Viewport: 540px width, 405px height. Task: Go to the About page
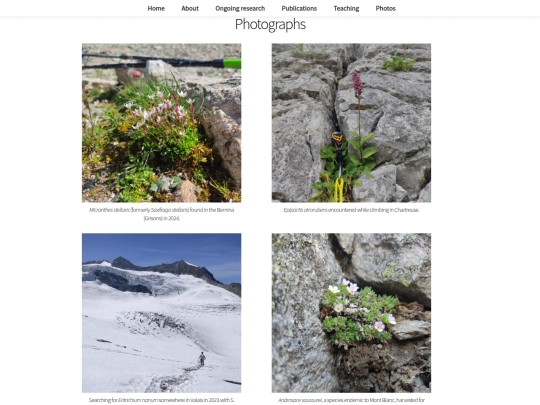pos(190,9)
